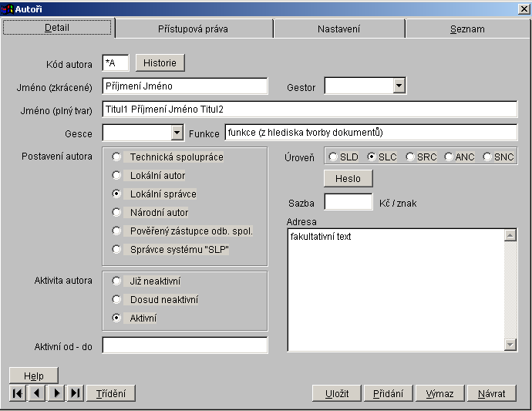532x411 pixels.
Task: Select the SRC level radio button
Action: (410, 157)
